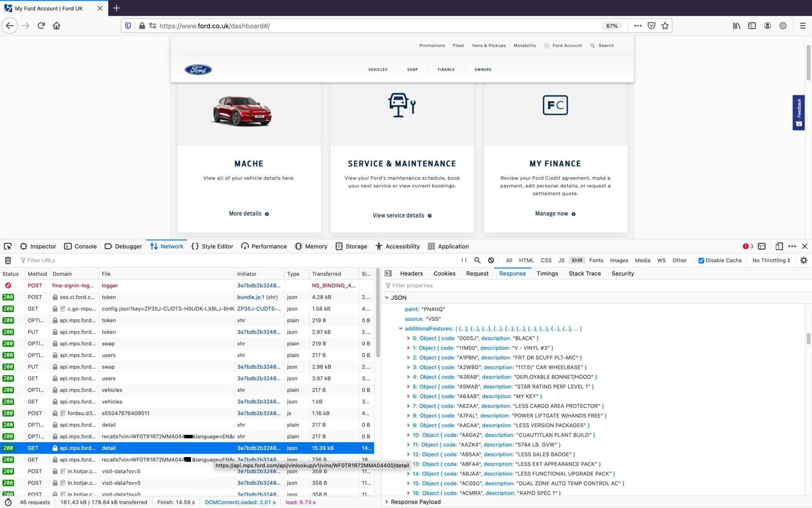Open the VEHICLES navigation menu
812x508 pixels.
[378, 69]
